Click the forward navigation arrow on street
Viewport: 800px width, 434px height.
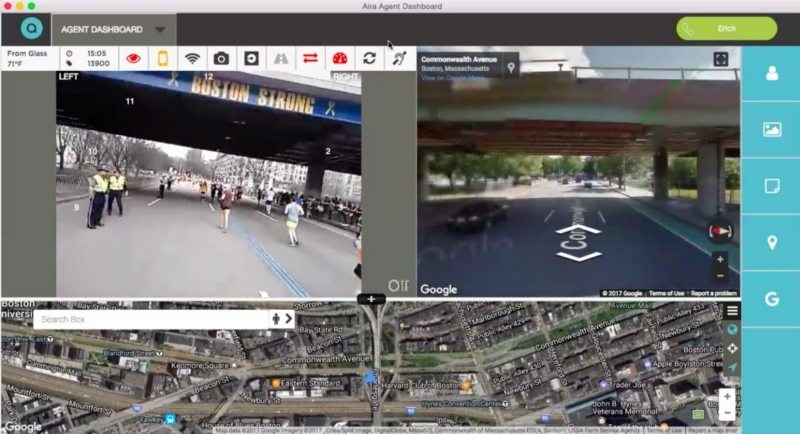[x=578, y=230]
